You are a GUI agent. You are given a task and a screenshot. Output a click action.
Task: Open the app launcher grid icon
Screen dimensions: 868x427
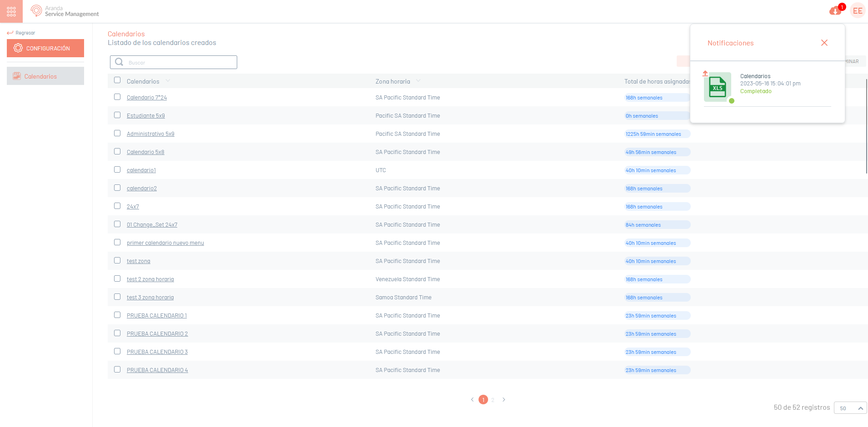coord(11,11)
